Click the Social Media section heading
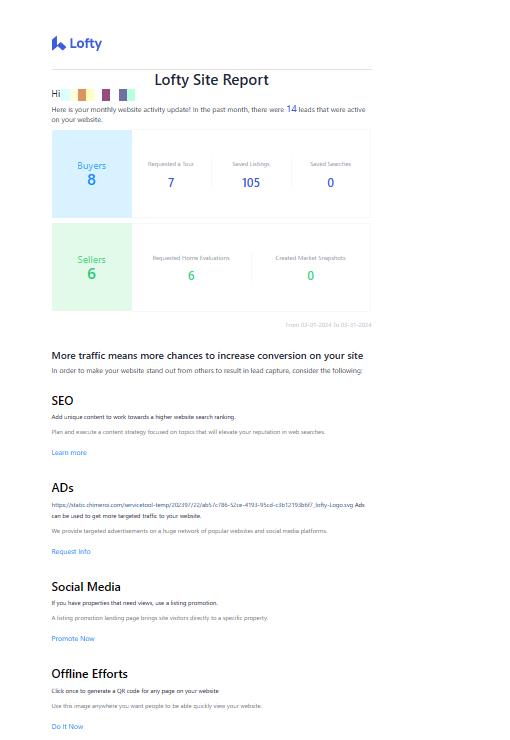The width and height of the screenshot is (510, 740). click(x=86, y=587)
